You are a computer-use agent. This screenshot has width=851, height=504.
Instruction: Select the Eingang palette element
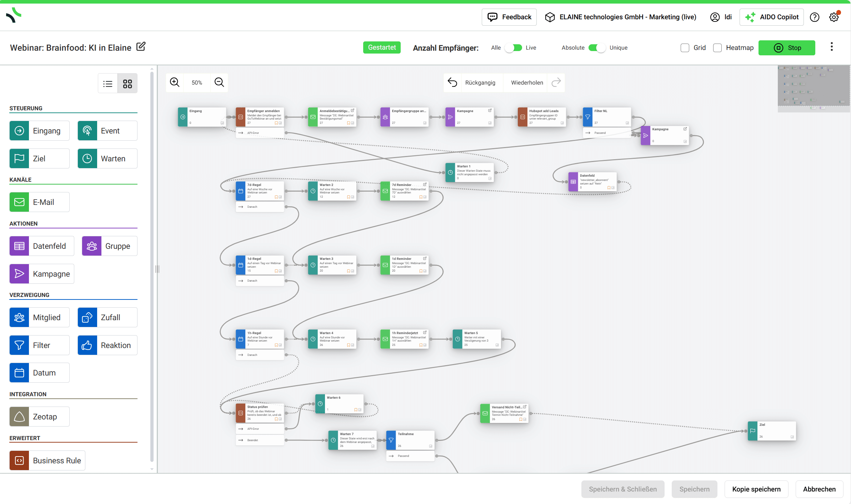point(39,131)
